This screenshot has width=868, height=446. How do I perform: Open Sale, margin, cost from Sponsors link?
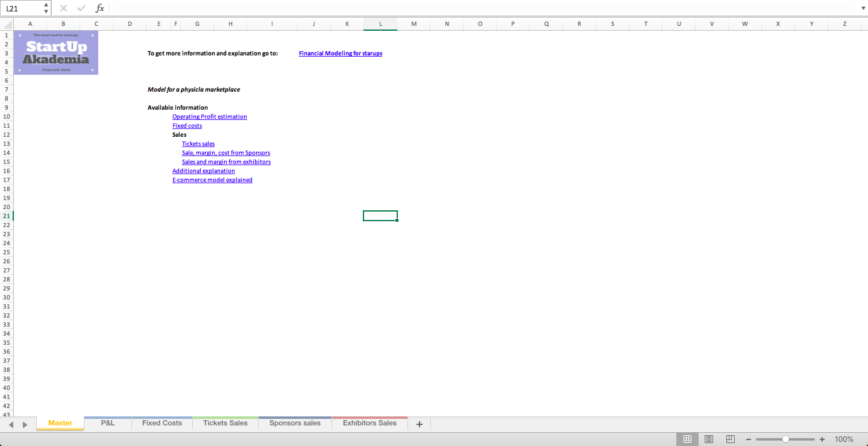(x=226, y=152)
